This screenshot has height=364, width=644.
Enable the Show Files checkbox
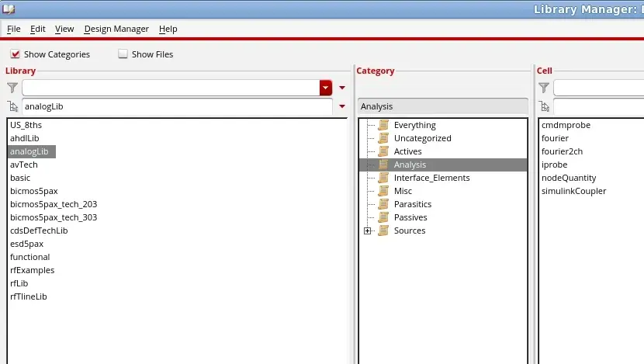(123, 54)
